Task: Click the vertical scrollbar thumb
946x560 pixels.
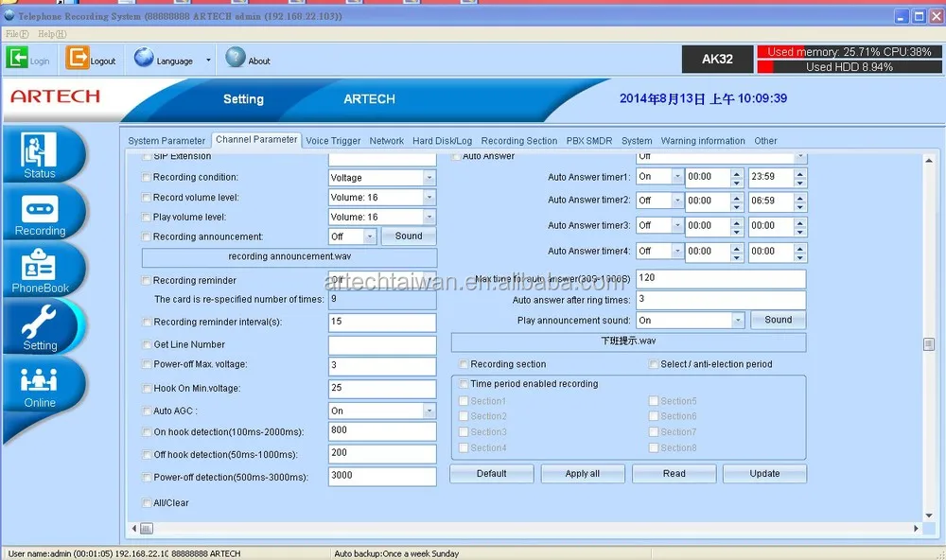Action: coord(929,344)
